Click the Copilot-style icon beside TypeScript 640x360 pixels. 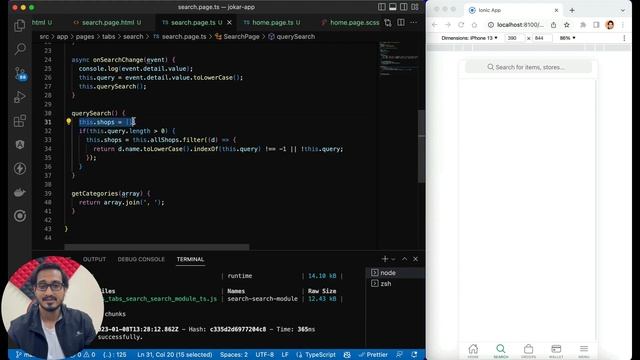(347, 355)
